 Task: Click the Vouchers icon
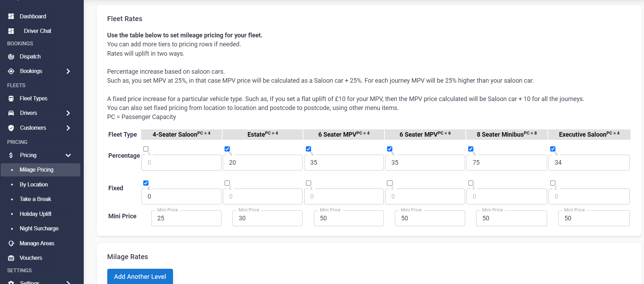coord(11,258)
